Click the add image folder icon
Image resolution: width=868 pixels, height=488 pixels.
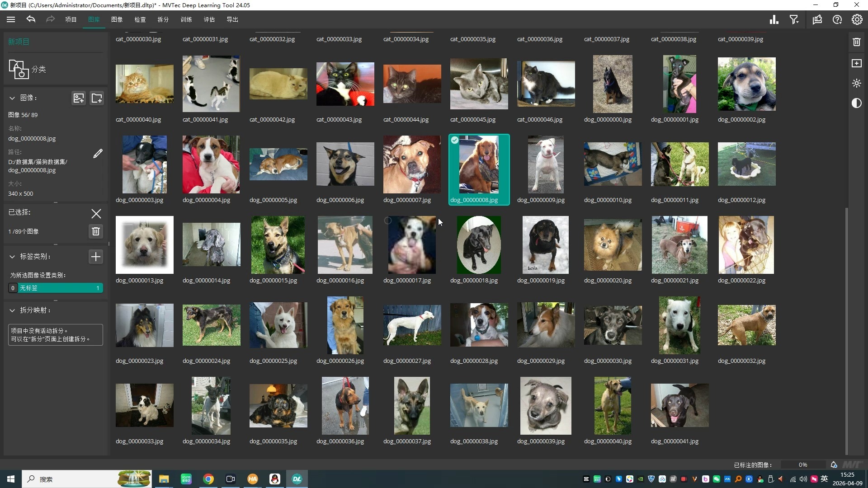pos(97,98)
